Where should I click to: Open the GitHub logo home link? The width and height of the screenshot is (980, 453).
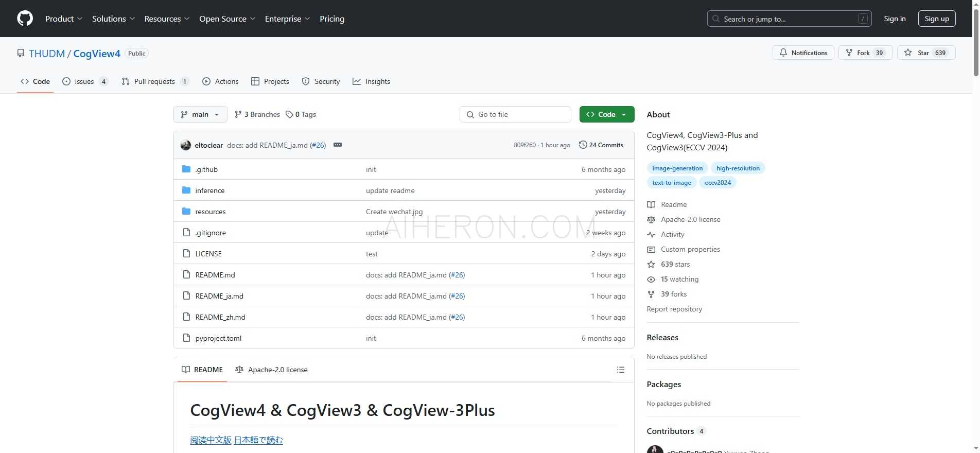[25, 19]
